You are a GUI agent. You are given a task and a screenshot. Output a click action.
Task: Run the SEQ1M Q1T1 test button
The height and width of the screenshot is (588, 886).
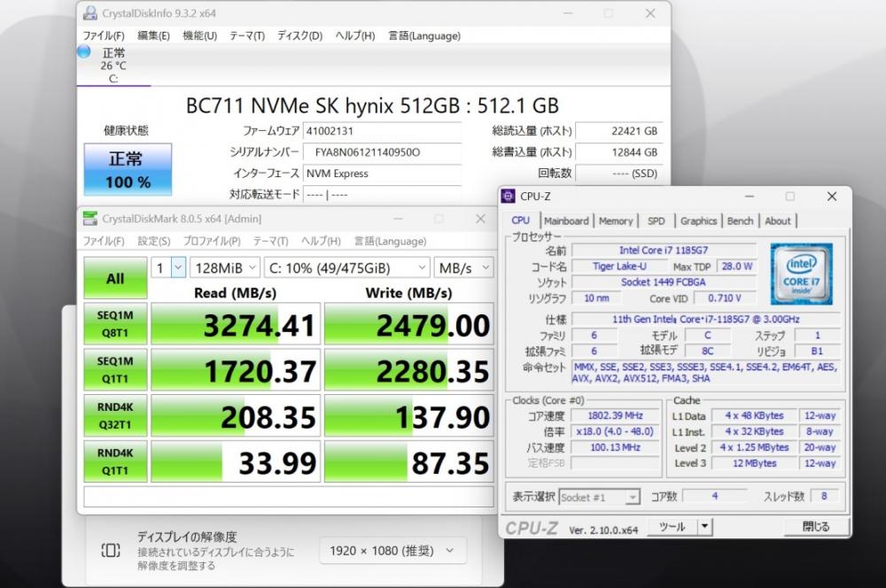115,369
